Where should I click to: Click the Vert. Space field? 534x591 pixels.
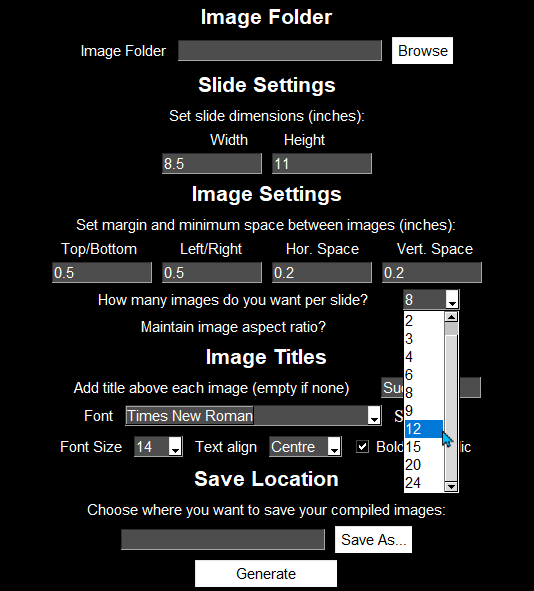(x=432, y=273)
